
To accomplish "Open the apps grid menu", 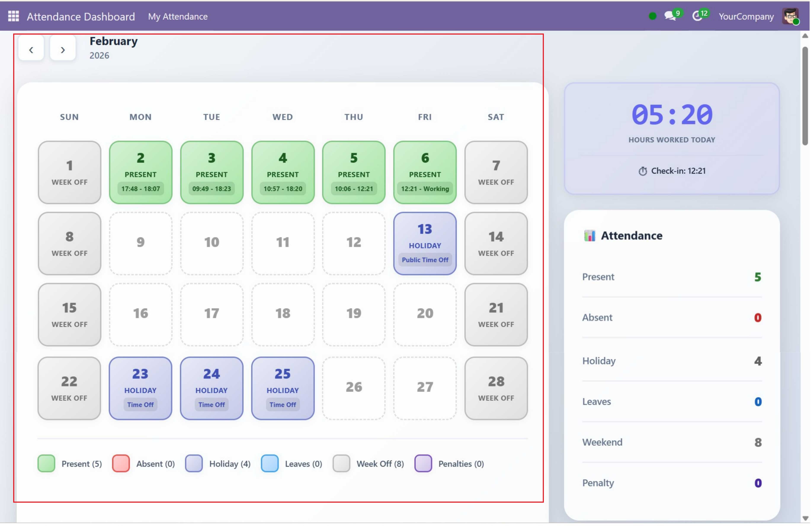I will [x=14, y=16].
